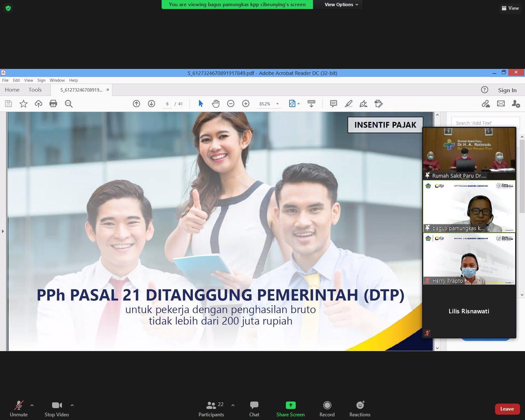525x420 pixels.
Task: Expand the View Options dropdown
Action: [x=341, y=5]
